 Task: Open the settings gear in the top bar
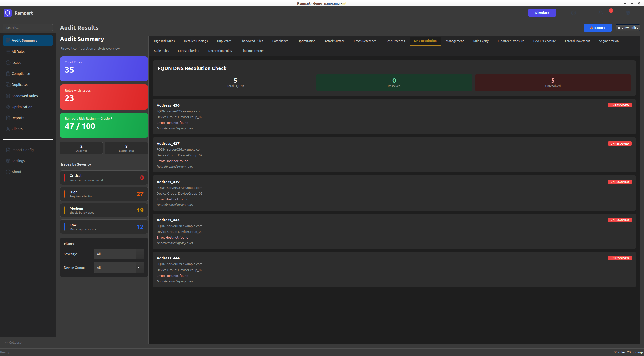627,13
